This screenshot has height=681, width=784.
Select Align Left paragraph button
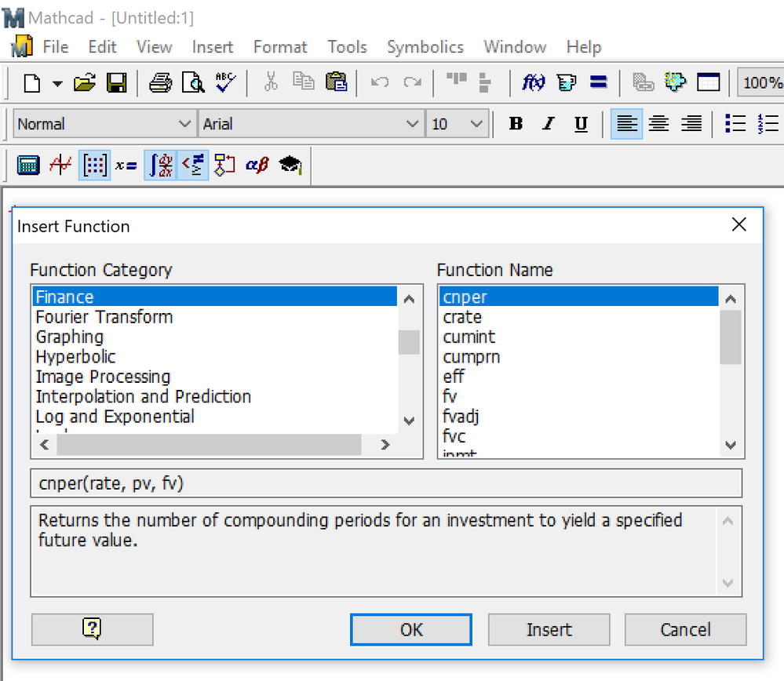[626, 123]
